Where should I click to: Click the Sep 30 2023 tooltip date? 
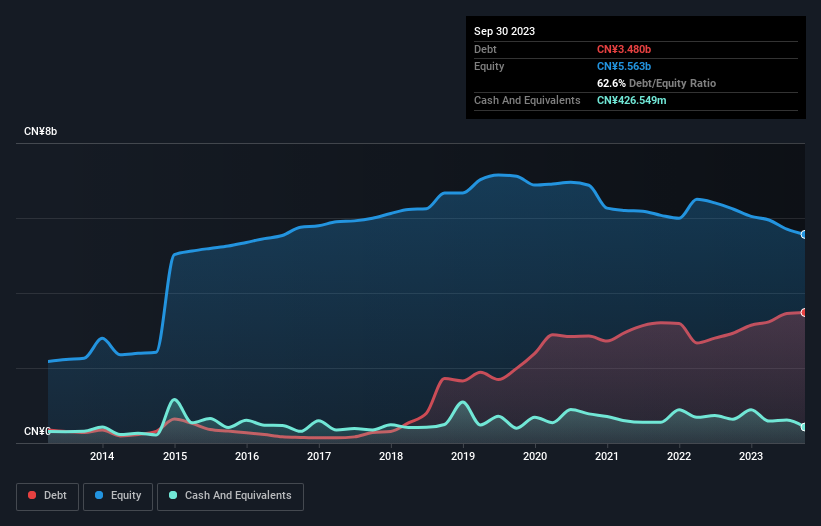[x=504, y=31]
